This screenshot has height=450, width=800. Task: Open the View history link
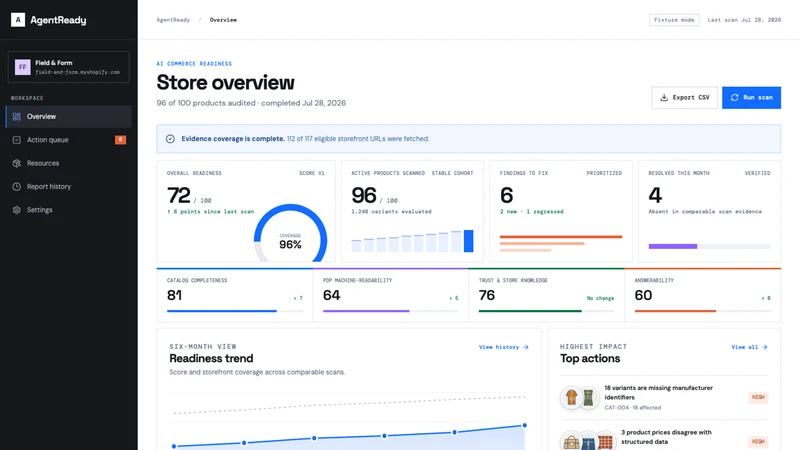click(x=504, y=347)
